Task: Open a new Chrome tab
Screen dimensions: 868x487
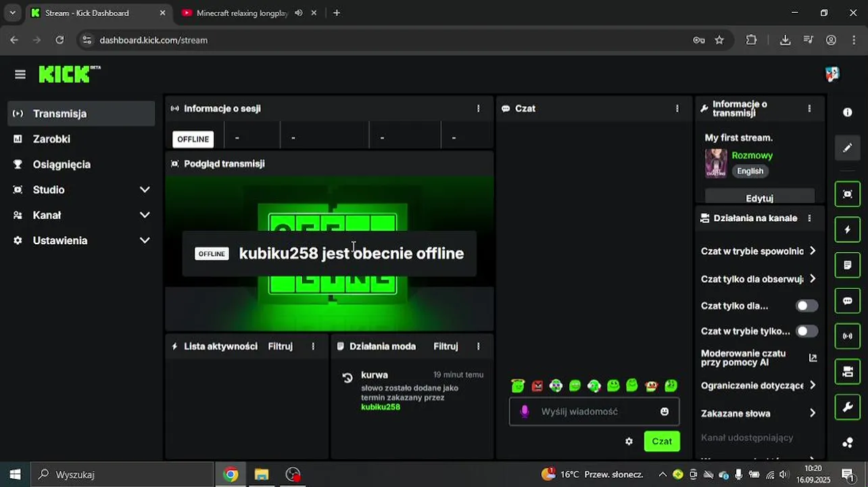Action: 337,13
